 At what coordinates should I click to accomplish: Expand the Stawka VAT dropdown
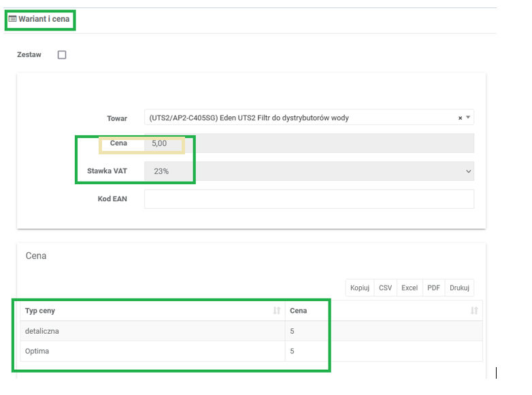click(x=468, y=171)
